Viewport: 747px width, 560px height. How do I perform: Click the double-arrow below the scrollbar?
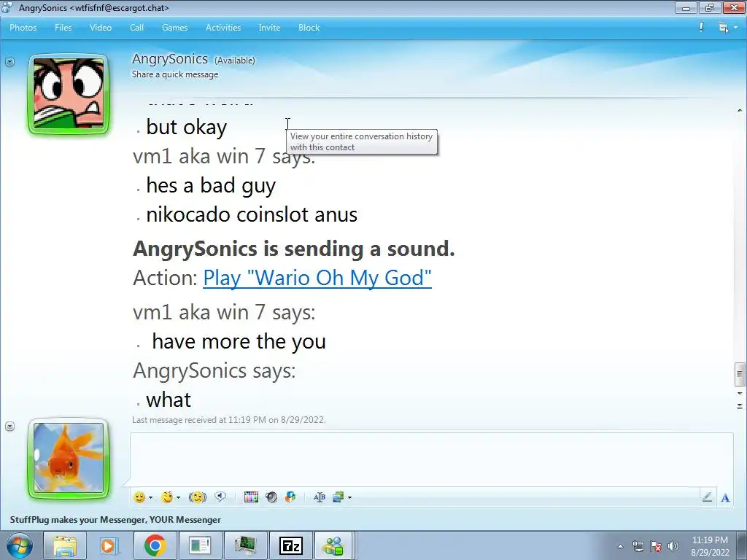tap(740, 406)
